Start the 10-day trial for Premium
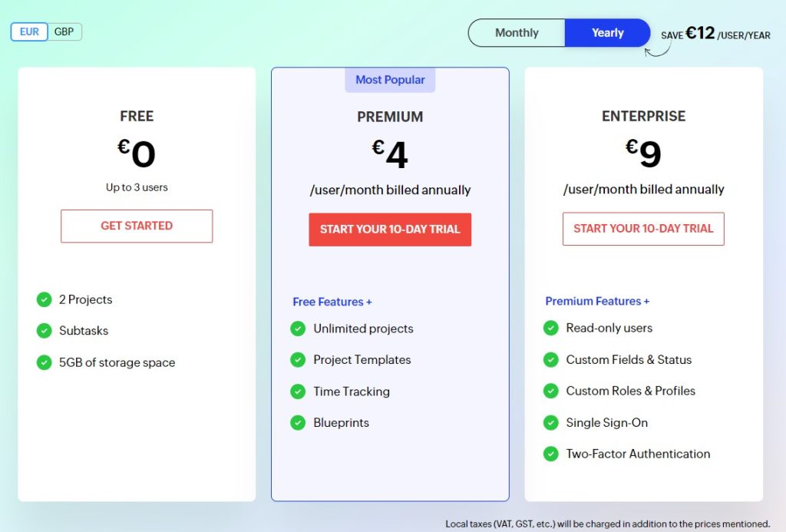This screenshot has height=532, width=786. click(x=390, y=229)
